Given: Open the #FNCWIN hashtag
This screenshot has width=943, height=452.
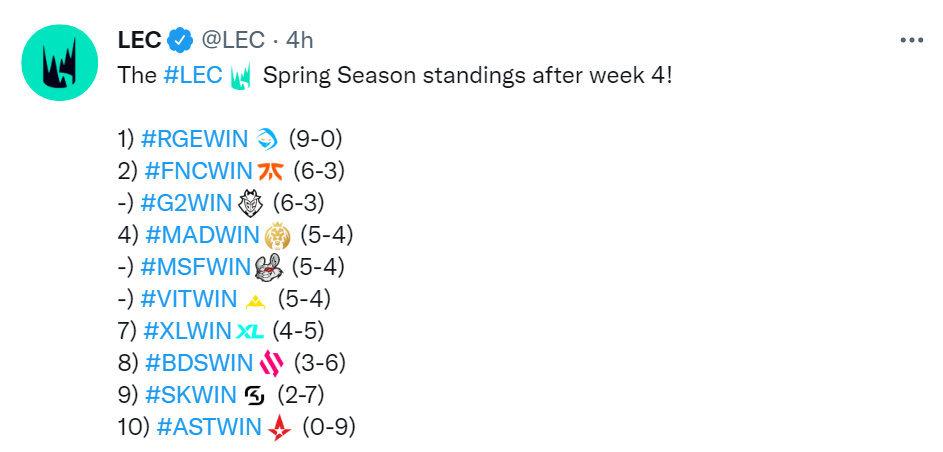Looking at the screenshot, I should 198,171.
